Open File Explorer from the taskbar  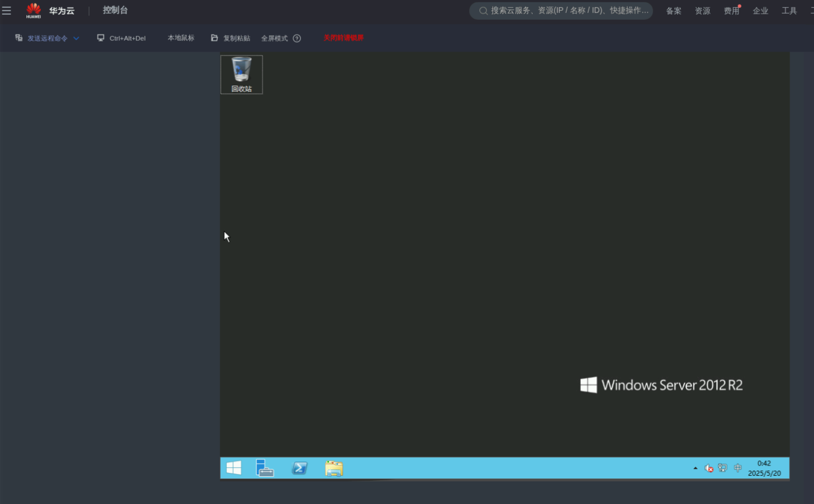click(x=334, y=468)
